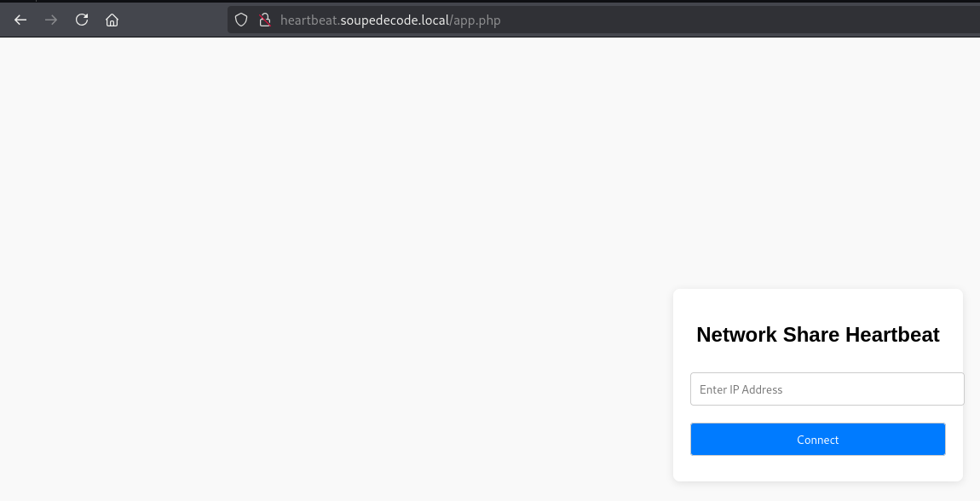This screenshot has width=980, height=501.
Task: Click white card area below Connect button
Action: (x=817, y=468)
